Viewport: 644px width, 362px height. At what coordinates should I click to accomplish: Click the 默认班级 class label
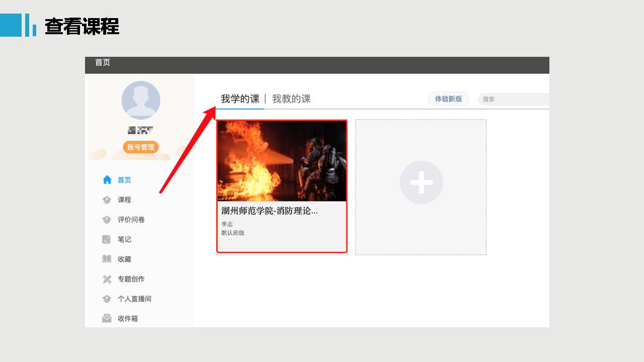tap(233, 233)
